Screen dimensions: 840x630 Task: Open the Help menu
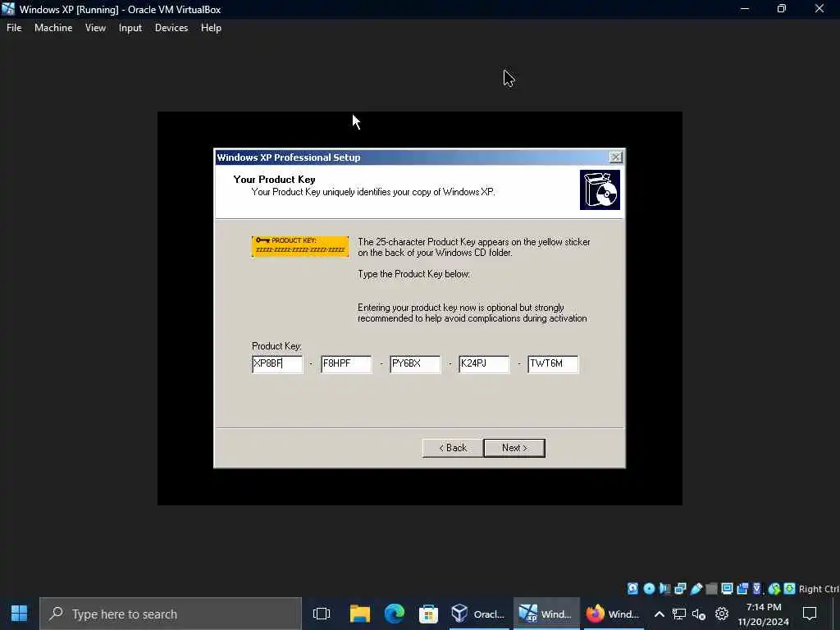211,28
